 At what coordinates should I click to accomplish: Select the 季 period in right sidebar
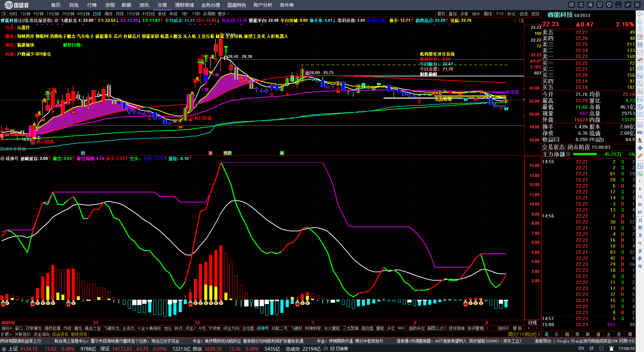tap(640, 258)
